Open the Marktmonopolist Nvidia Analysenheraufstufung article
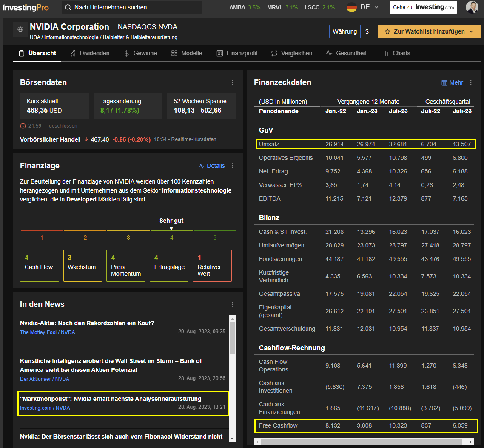 [x=111, y=399]
